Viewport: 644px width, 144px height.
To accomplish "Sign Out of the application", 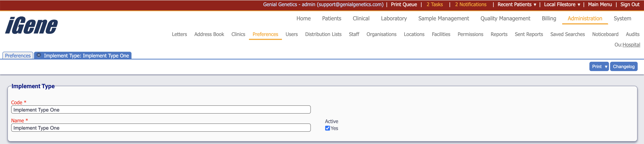I will point(629,4).
